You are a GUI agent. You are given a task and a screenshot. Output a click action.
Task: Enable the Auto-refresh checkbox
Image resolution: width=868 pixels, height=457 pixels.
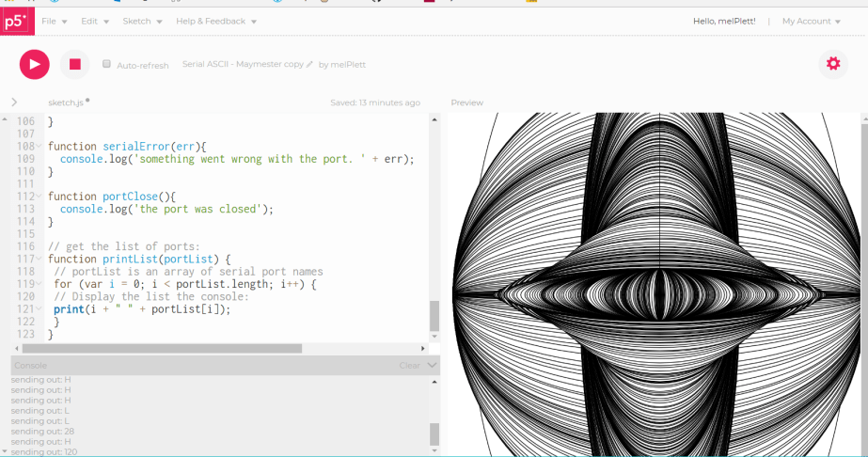(x=107, y=65)
